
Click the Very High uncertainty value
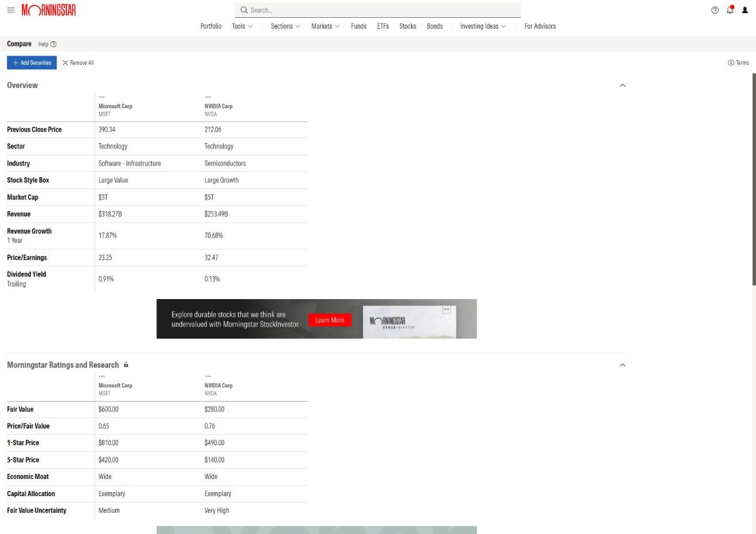coord(217,511)
